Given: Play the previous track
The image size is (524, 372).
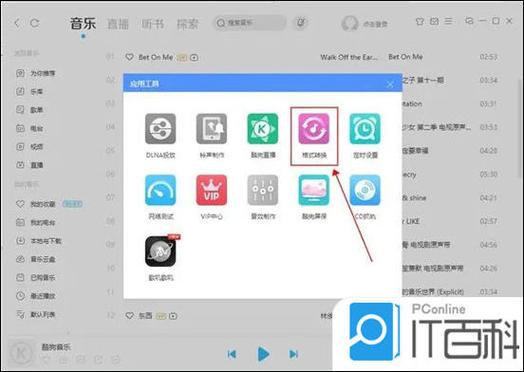Looking at the screenshot, I should pos(232,354).
